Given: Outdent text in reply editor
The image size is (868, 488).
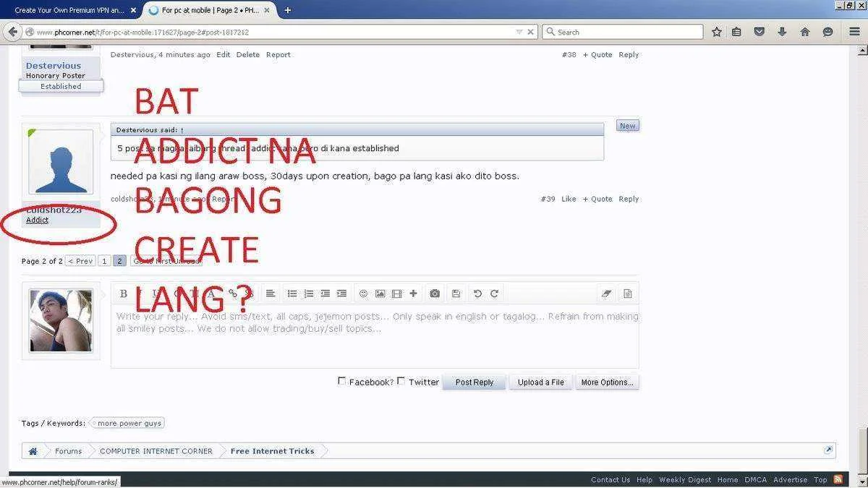Looking at the screenshot, I should [x=325, y=294].
